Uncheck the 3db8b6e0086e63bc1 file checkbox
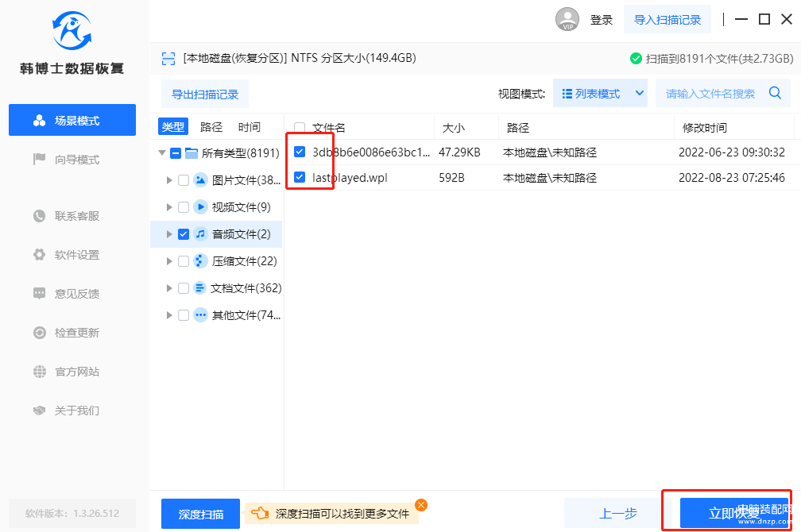This screenshot has width=801, height=532. click(300, 152)
